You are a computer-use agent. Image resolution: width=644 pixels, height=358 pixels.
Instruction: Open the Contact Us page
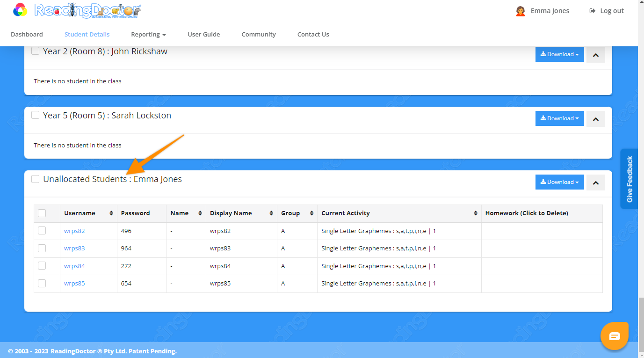[x=313, y=34]
